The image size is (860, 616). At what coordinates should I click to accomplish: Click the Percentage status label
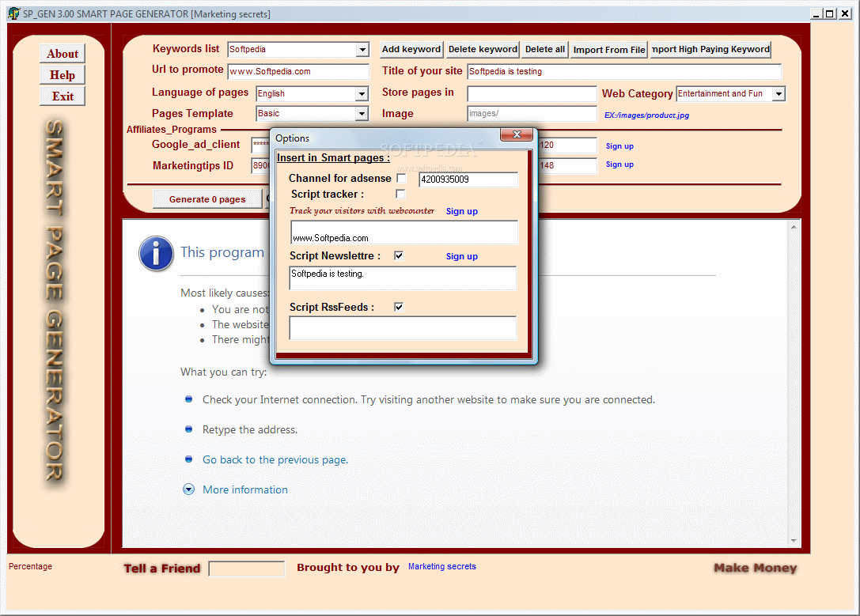(30, 567)
